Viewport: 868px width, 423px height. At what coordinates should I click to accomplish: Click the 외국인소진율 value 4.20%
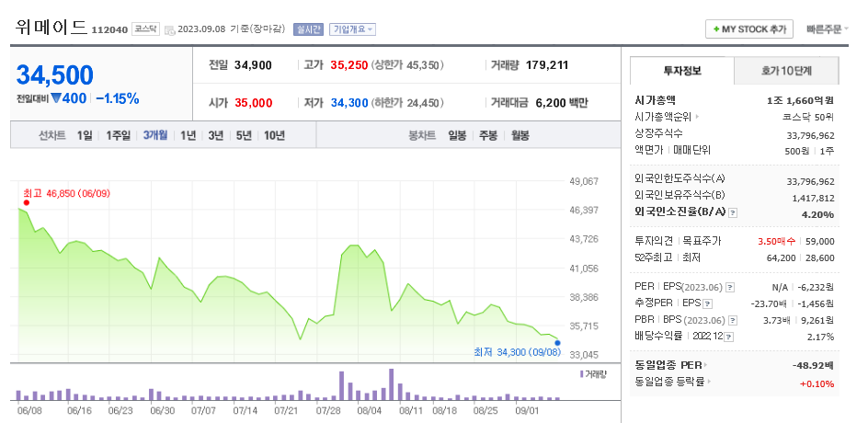pos(817,214)
